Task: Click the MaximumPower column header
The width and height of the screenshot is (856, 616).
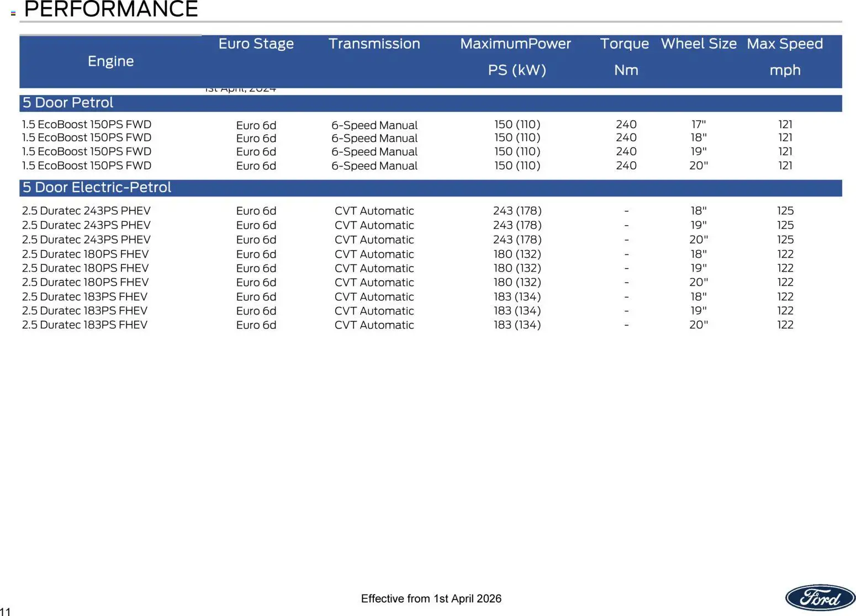Action: [515, 44]
